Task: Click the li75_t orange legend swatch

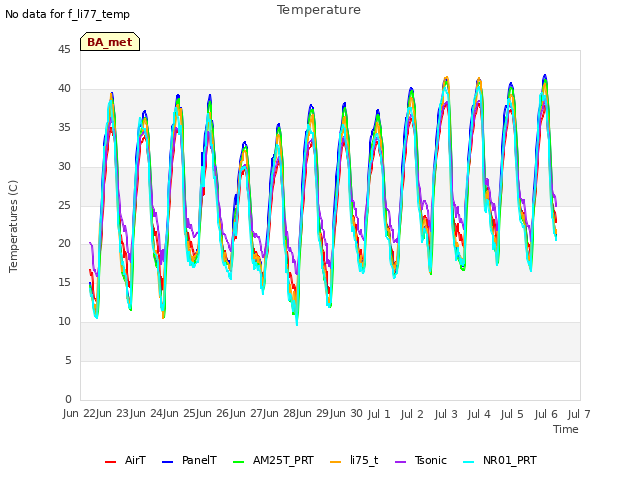Action: 336,462
